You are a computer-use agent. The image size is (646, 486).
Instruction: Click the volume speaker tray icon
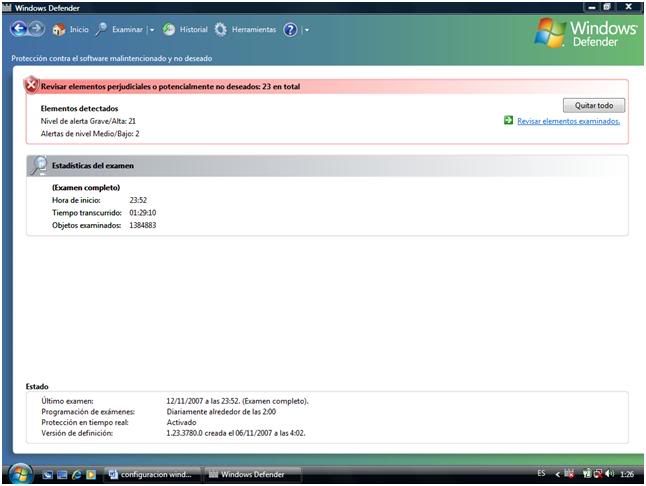(609, 474)
